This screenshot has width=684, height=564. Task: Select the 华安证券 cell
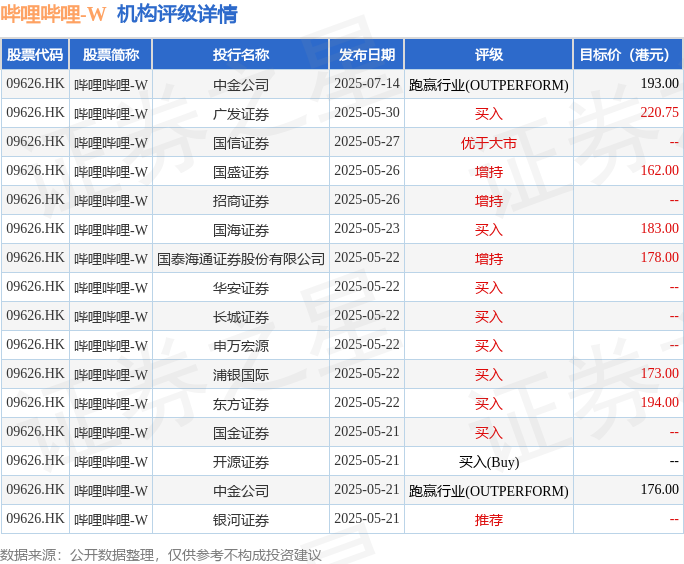pyautogui.click(x=241, y=288)
